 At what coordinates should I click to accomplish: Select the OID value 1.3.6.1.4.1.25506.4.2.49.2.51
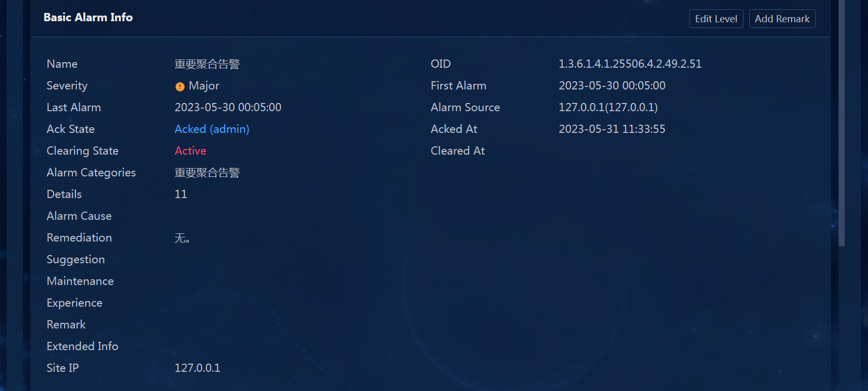tap(630, 64)
